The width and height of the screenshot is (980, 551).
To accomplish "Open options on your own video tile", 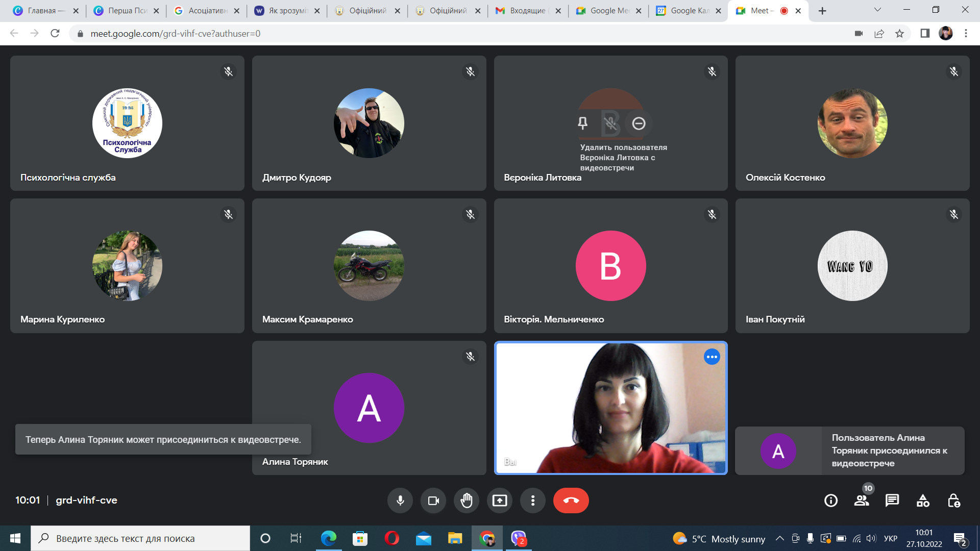I will [712, 357].
